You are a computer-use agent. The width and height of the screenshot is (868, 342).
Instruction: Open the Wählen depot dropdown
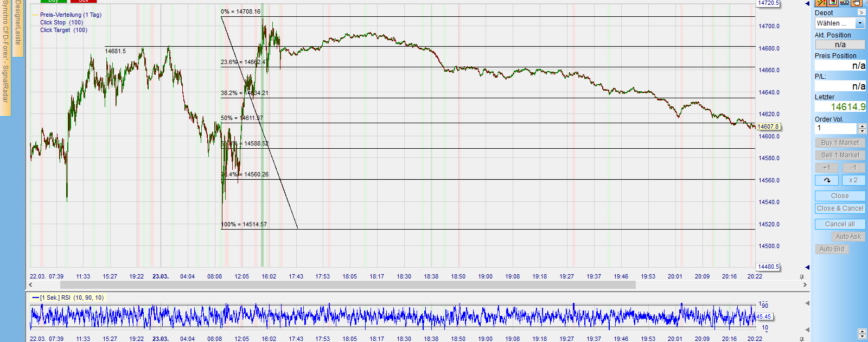pos(860,23)
